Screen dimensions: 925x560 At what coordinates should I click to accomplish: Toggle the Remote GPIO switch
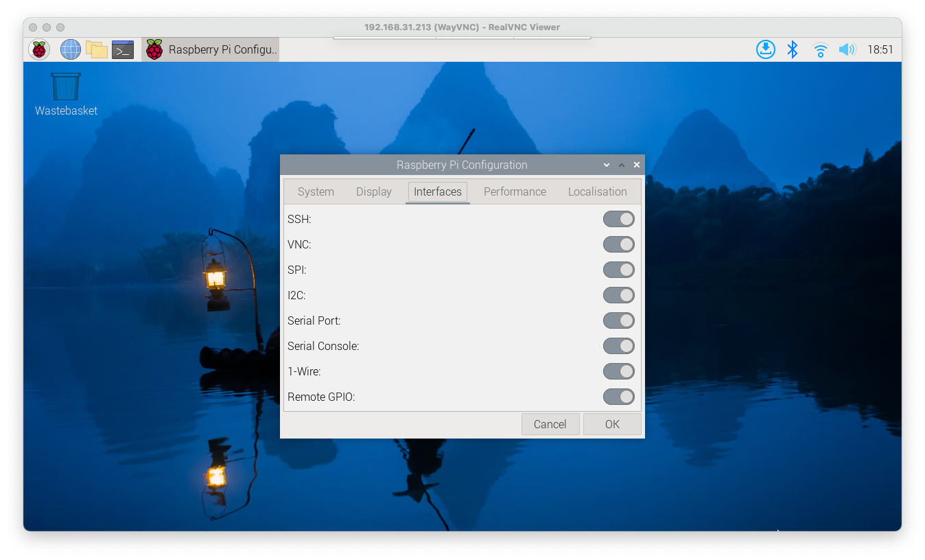point(619,397)
